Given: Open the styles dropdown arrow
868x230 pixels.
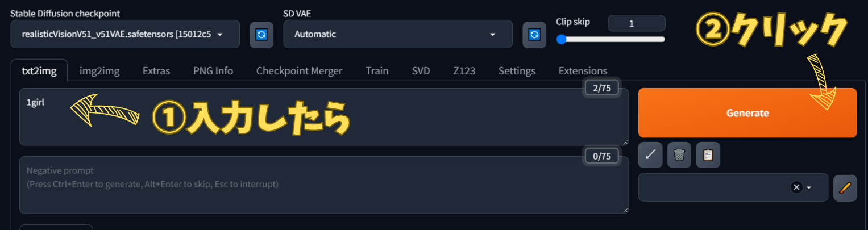Looking at the screenshot, I should tap(809, 187).
